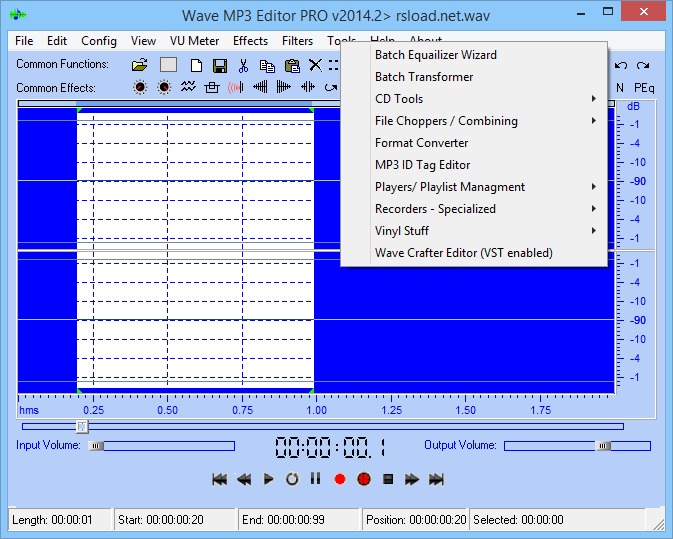This screenshot has height=539, width=673.
Task: Paste audio with the clipboard icon
Action: [292, 66]
